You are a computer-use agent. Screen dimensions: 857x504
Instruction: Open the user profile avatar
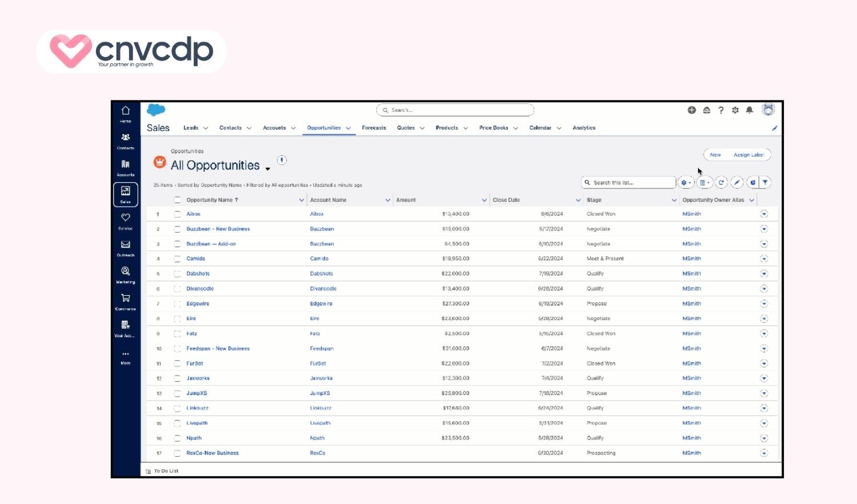point(768,110)
